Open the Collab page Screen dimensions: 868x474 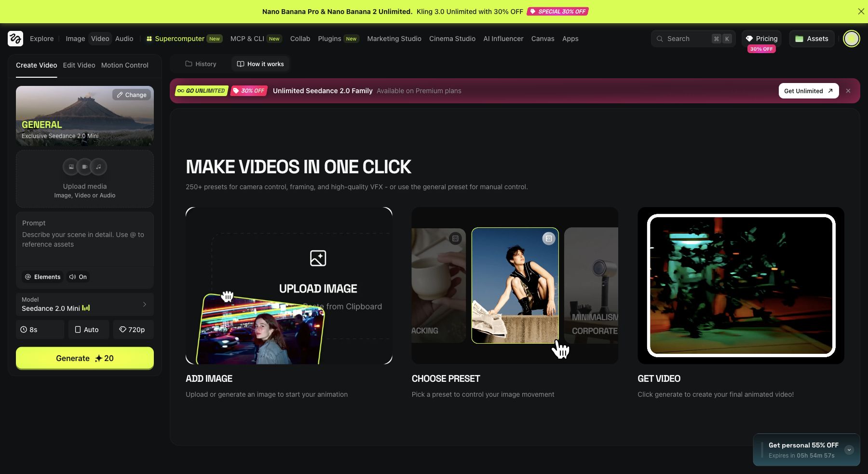(300, 39)
